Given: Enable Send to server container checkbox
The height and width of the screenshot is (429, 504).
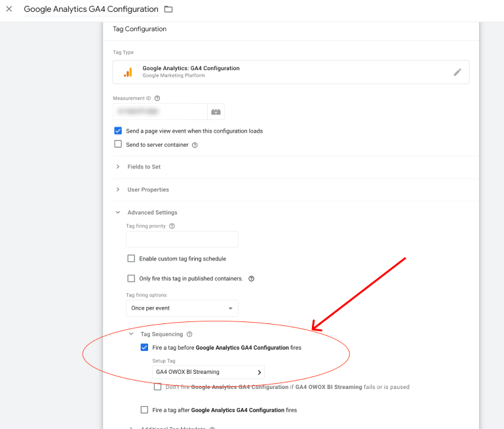Looking at the screenshot, I should click(x=118, y=144).
